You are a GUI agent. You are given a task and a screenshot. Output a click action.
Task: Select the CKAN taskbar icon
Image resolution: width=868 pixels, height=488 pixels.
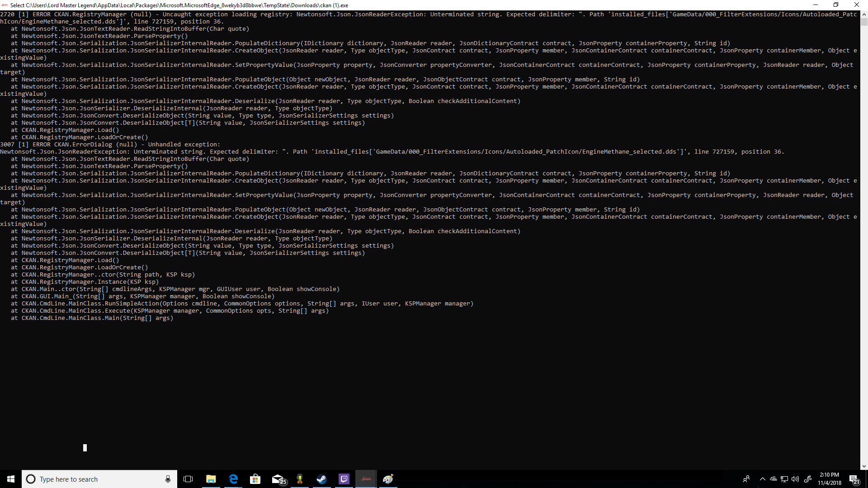click(x=366, y=479)
